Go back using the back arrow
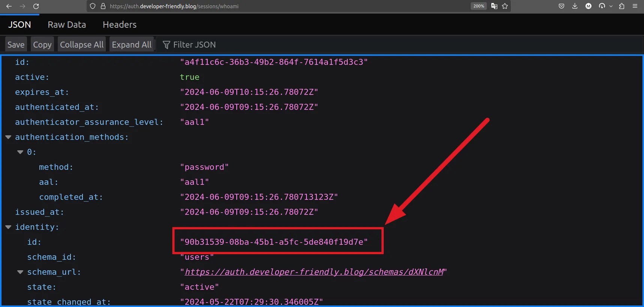The width and height of the screenshot is (644, 307). [9, 6]
